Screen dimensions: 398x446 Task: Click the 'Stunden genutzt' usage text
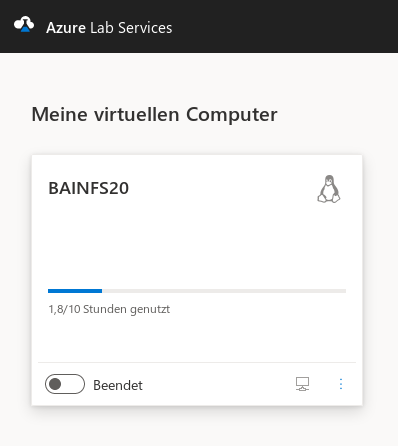click(x=126, y=309)
